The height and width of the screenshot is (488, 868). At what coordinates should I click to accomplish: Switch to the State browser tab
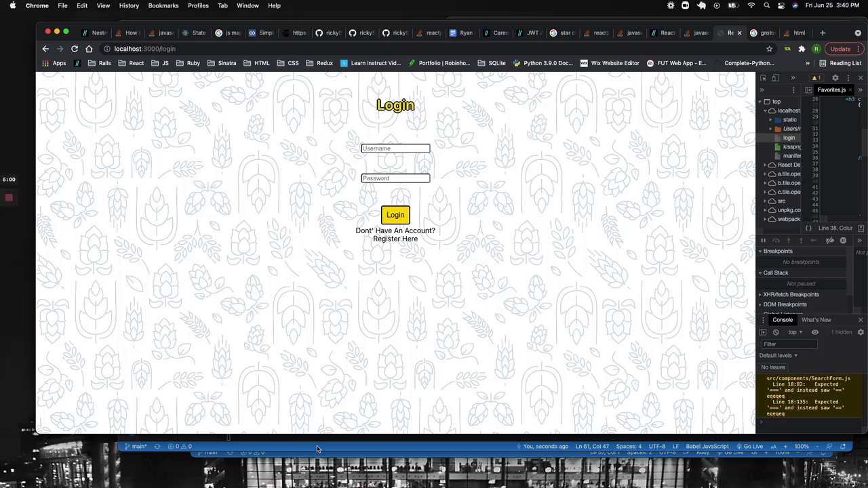[x=195, y=33]
